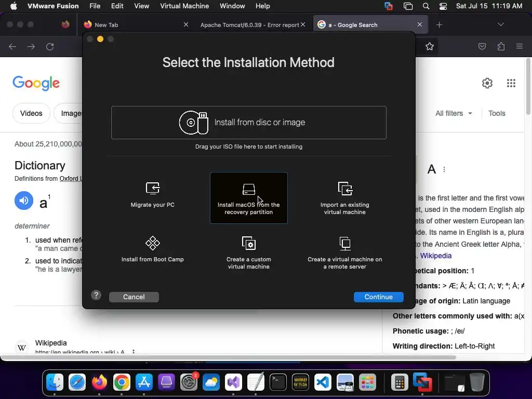The image size is (532, 399).
Task: Open the Wikipedia link in knowledge panel
Action: [436, 256]
